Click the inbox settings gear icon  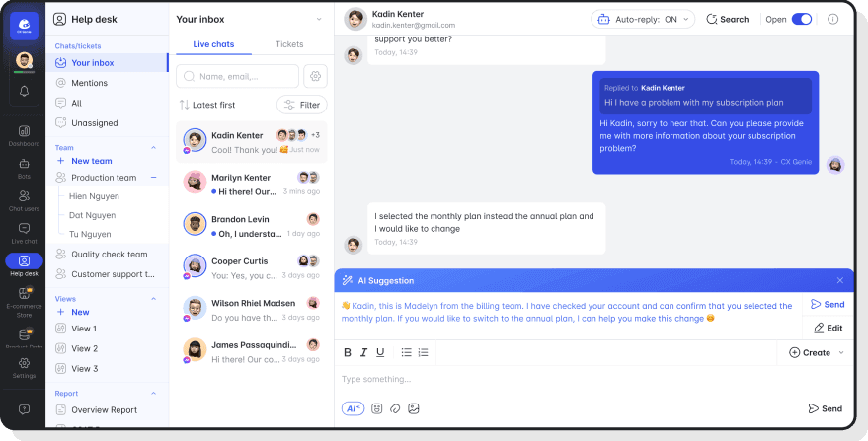(316, 76)
